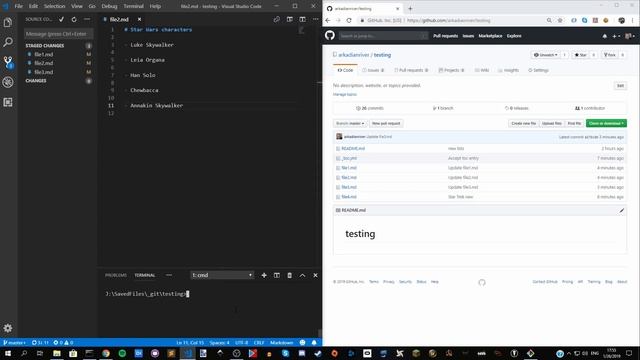Reload the browser page
This screenshot has width=640, height=360.
349,20
